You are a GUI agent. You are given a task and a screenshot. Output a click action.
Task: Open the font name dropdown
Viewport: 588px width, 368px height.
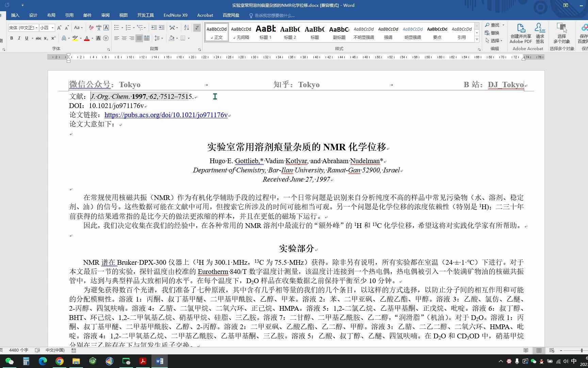(36, 28)
